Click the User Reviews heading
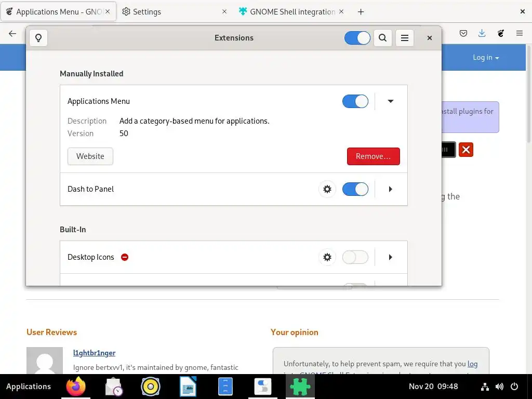Screen dimensions: 532x399 click(x=51, y=332)
